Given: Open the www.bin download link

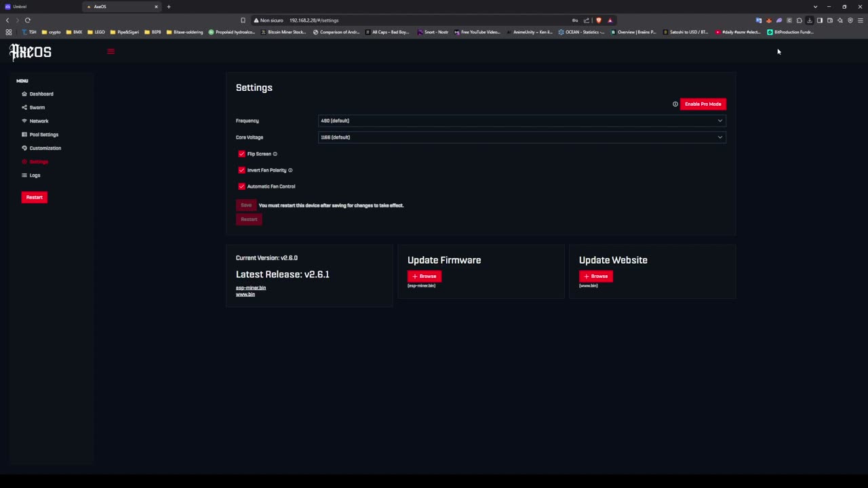Looking at the screenshot, I should pos(245,294).
